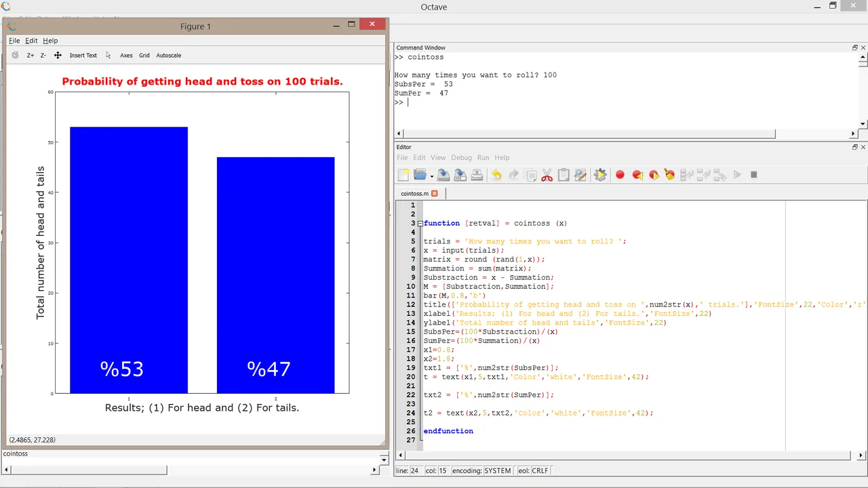Viewport: 868px width, 488px height.
Task: Click the Open file folder icon
Action: (420, 175)
